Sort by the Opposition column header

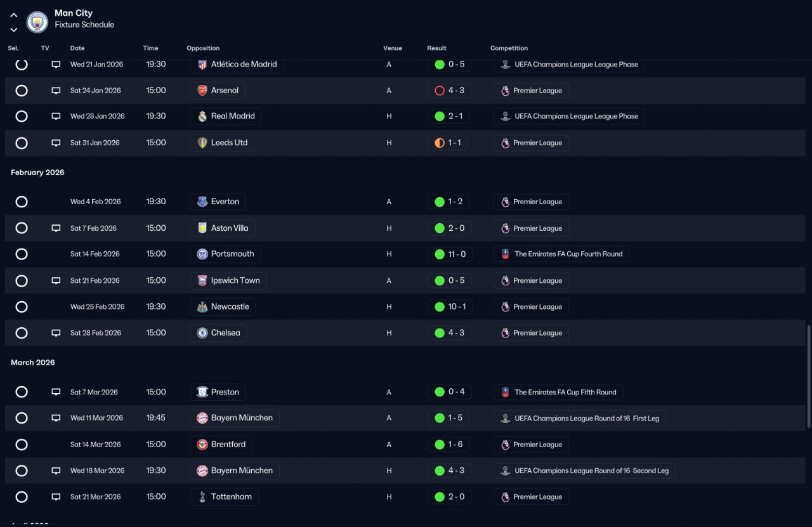203,48
